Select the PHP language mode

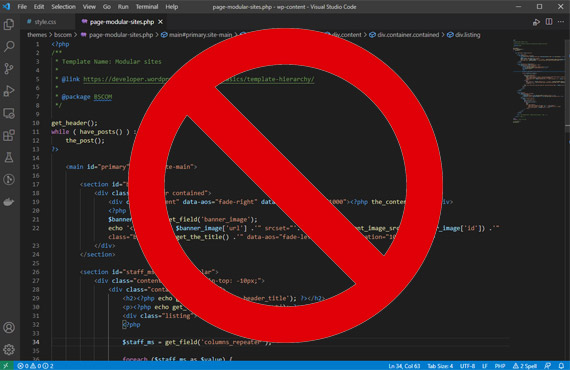(x=500, y=366)
